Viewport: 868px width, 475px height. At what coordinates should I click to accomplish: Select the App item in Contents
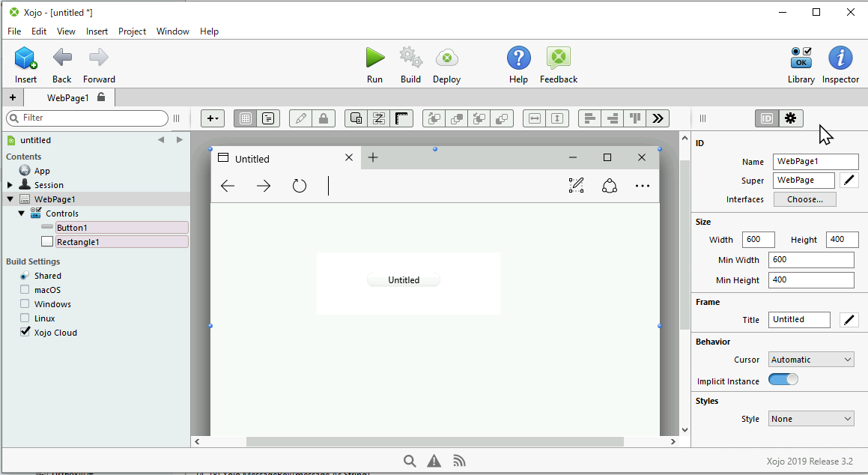41,171
